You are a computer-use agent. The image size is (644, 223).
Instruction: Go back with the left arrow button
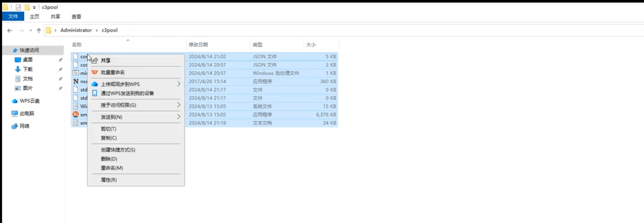click(x=10, y=31)
